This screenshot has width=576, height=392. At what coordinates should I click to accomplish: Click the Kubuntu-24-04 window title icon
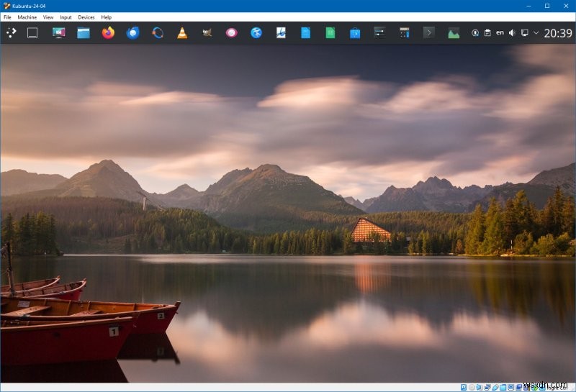(6, 6)
